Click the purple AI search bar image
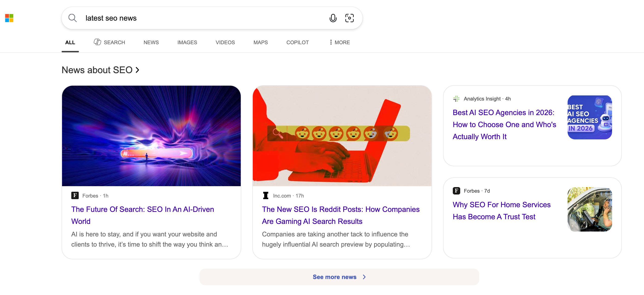Screen dimensions: 644x295 (x=151, y=136)
